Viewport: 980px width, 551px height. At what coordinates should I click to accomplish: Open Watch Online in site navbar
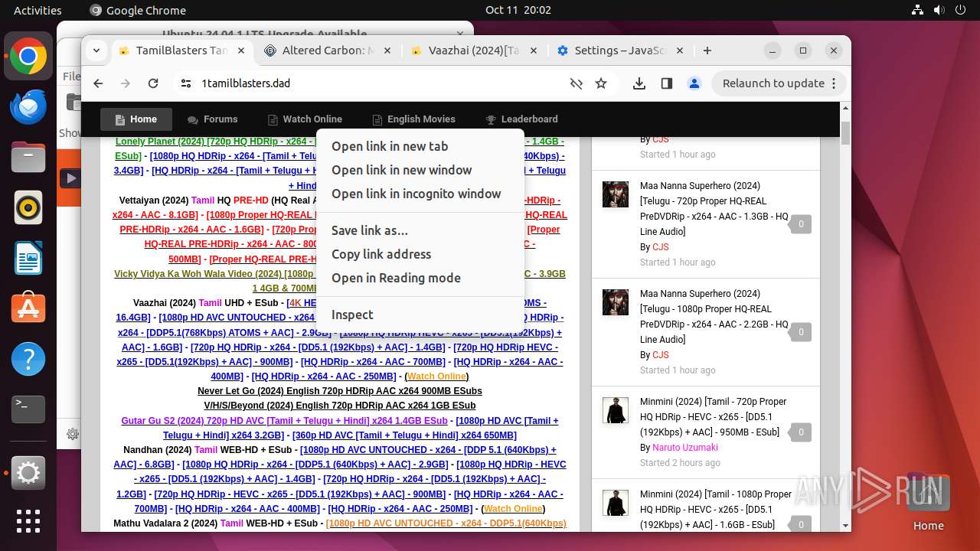pyautogui.click(x=305, y=119)
